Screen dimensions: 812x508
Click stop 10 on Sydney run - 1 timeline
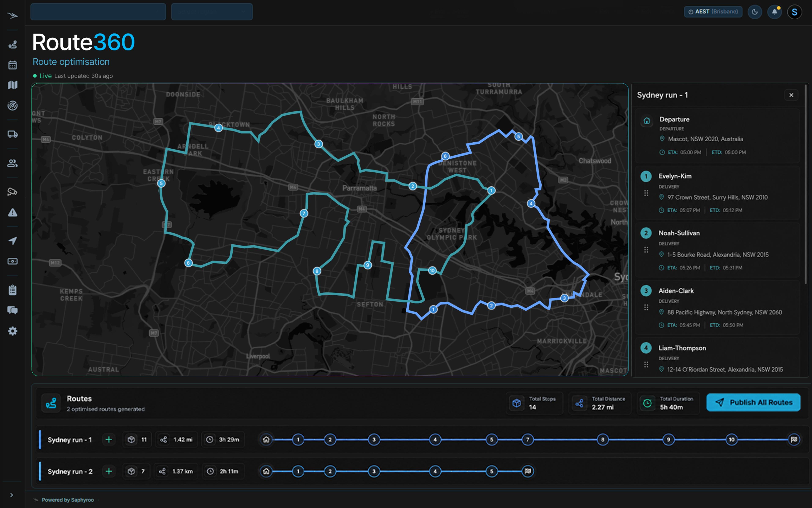[x=731, y=439]
